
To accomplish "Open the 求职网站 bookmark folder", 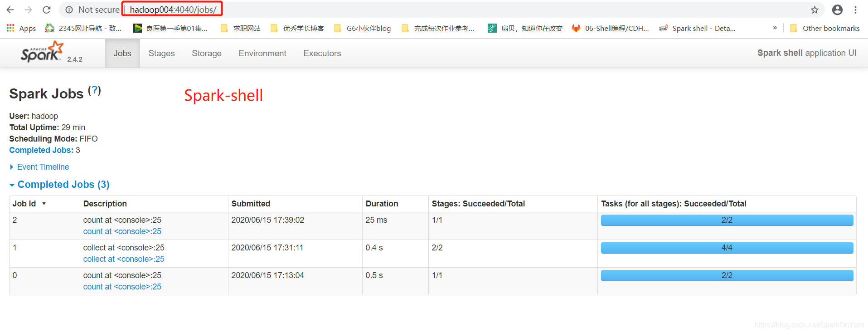I will point(241,28).
